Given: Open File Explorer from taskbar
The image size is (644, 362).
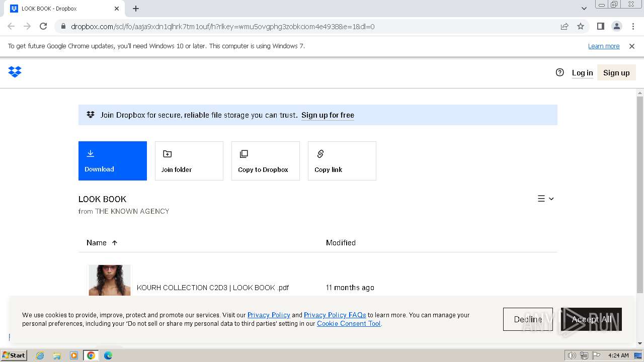Looking at the screenshot, I should pos(57,355).
